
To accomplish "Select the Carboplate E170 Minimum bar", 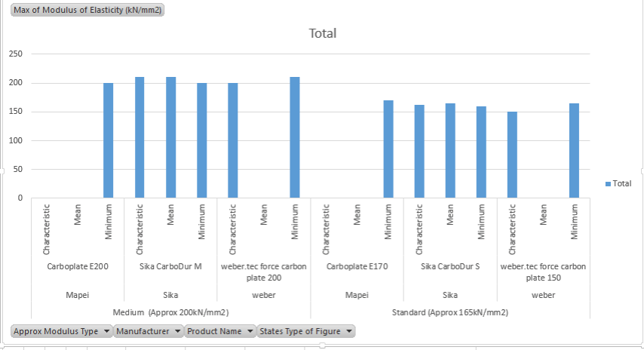I will coord(388,149).
